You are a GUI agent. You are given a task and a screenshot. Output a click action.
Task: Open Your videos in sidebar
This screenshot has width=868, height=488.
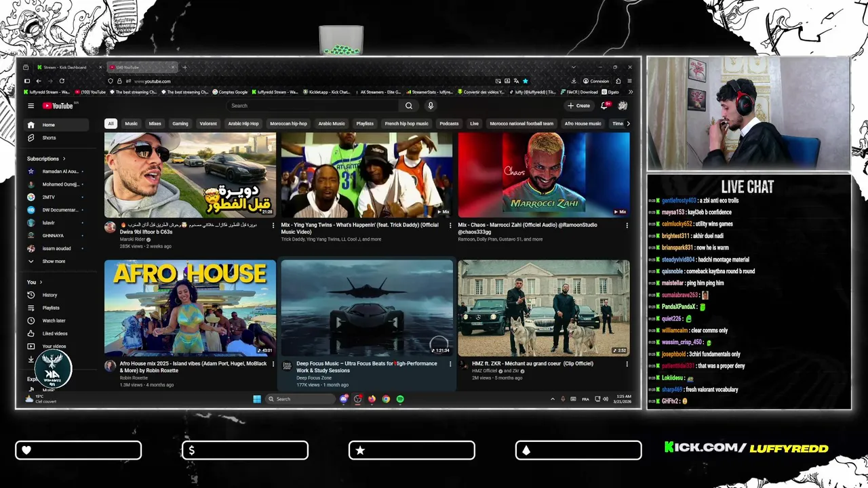click(54, 346)
